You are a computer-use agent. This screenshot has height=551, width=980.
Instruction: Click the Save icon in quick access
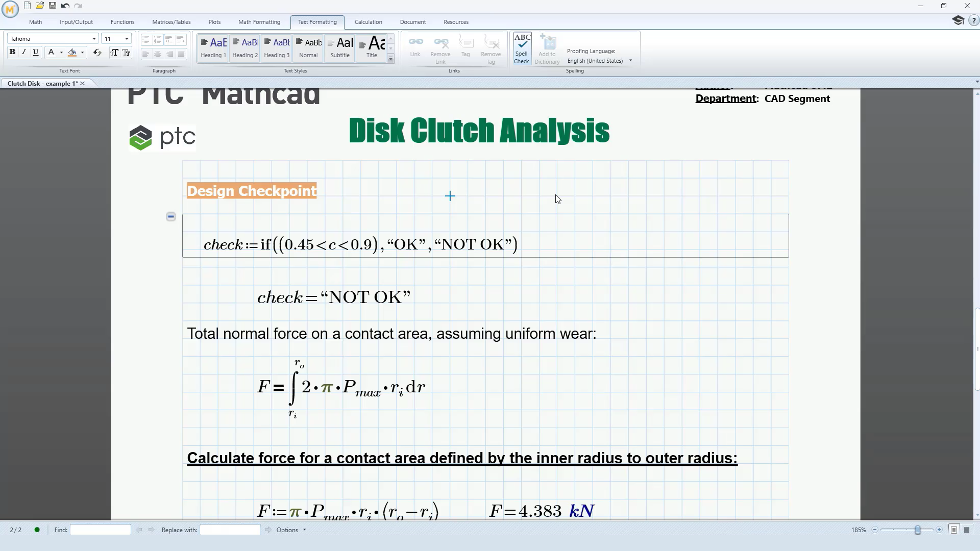pos(53,6)
